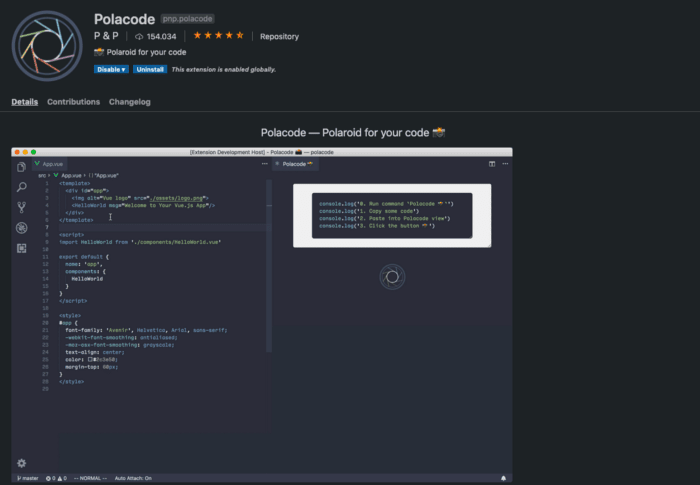Open the Search magnifier in activity bar
Screen dimensions: 700x485
tap(21, 187)
